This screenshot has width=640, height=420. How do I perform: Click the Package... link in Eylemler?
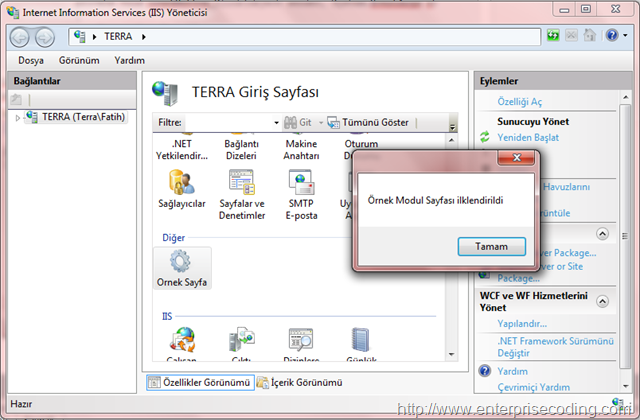(x=518, y=279)
